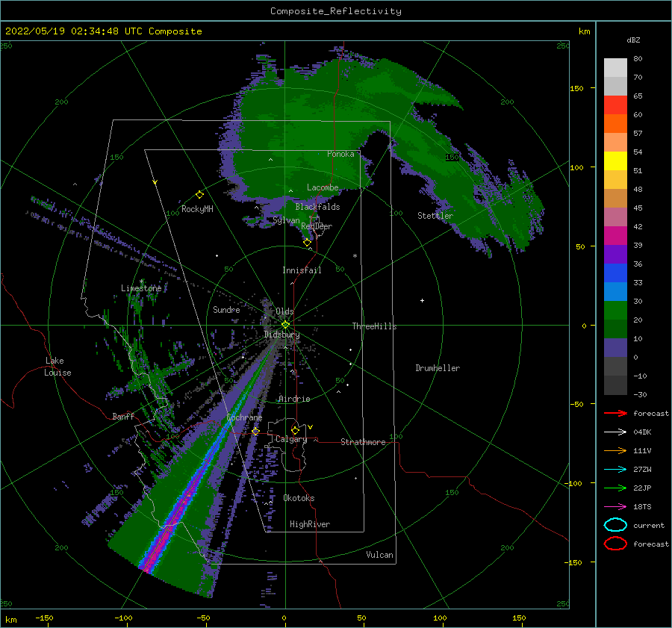Click the Drumheller city label
This screenshot has height=628, width=672.
438,368
